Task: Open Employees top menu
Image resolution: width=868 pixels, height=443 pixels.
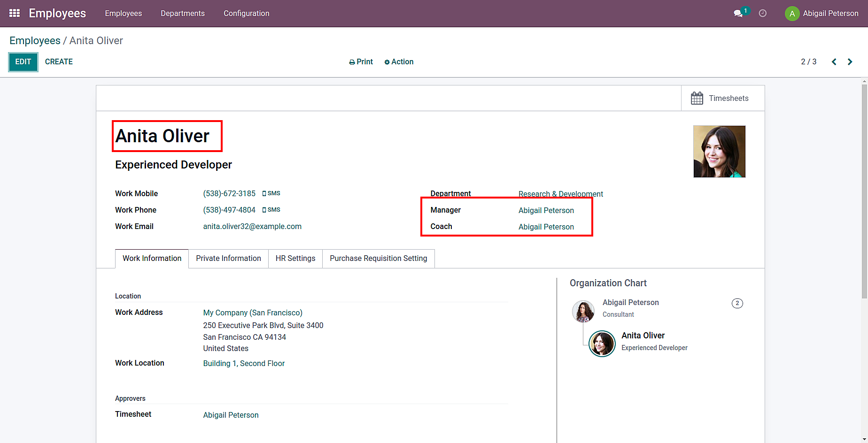Action: [124, 13]
